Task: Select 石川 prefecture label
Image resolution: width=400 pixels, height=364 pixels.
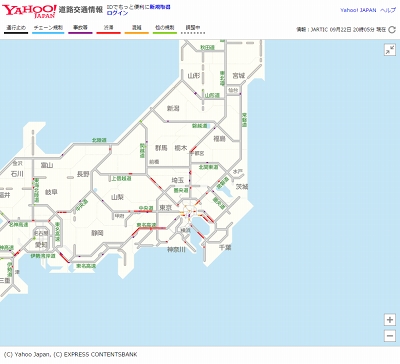Action: (x=17, y=174)
